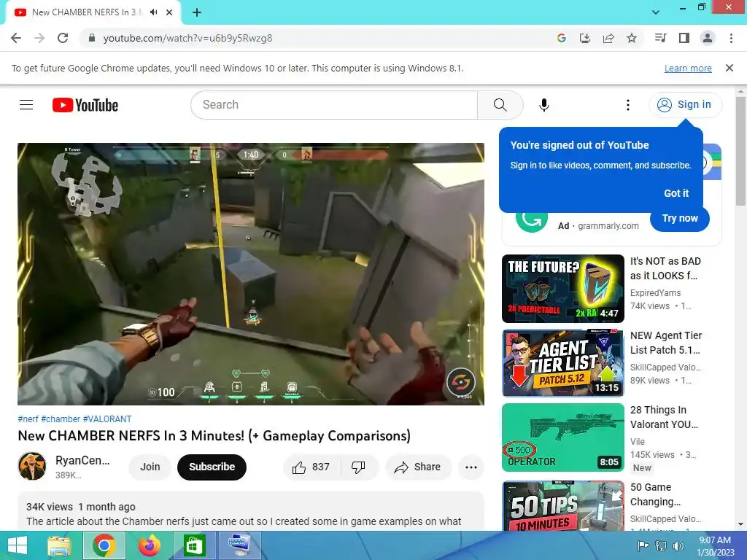Image resolution: width=747 pixels, height=560 pixels.
Task: Click the volume icon in system tray
Action: 678,545
